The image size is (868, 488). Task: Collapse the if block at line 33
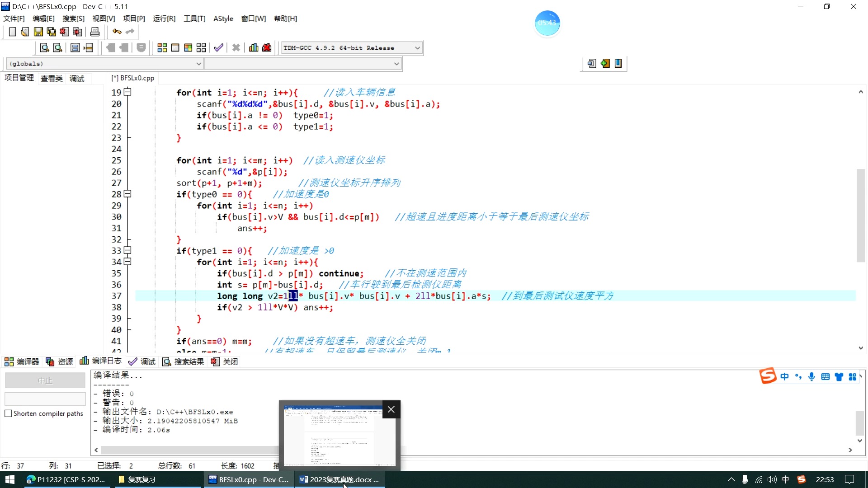(127, 250)
